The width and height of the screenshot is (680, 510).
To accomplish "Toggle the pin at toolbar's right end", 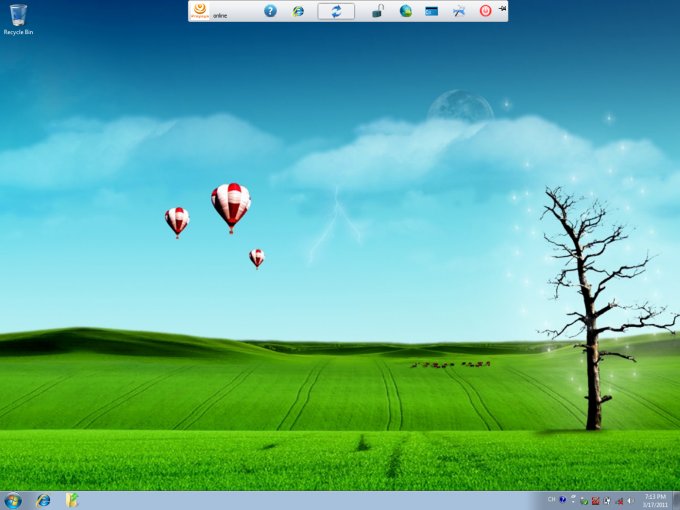I will [501, 9].
